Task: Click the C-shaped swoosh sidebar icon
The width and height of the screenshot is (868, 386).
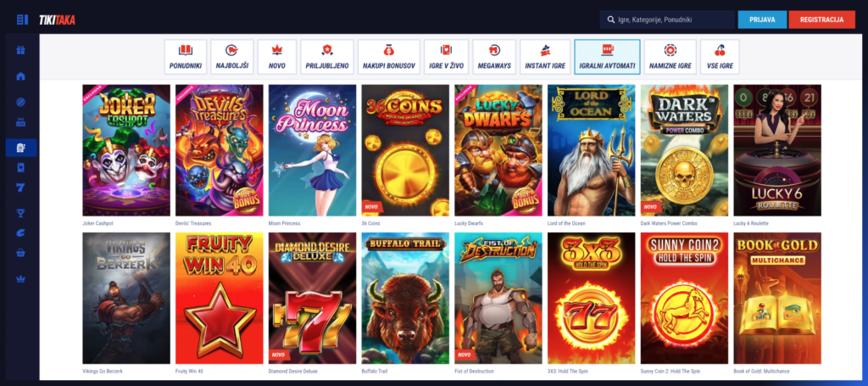Action: (x=20, y=232)
